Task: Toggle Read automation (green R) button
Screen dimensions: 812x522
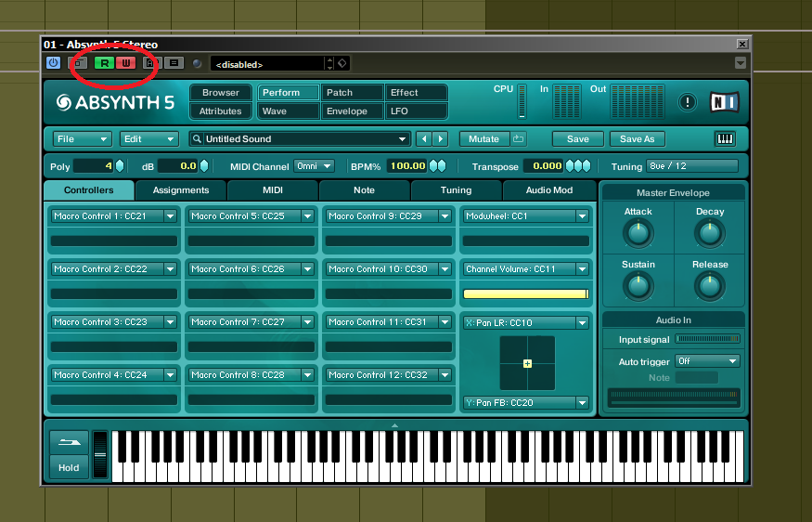Action: click(104, 63)
